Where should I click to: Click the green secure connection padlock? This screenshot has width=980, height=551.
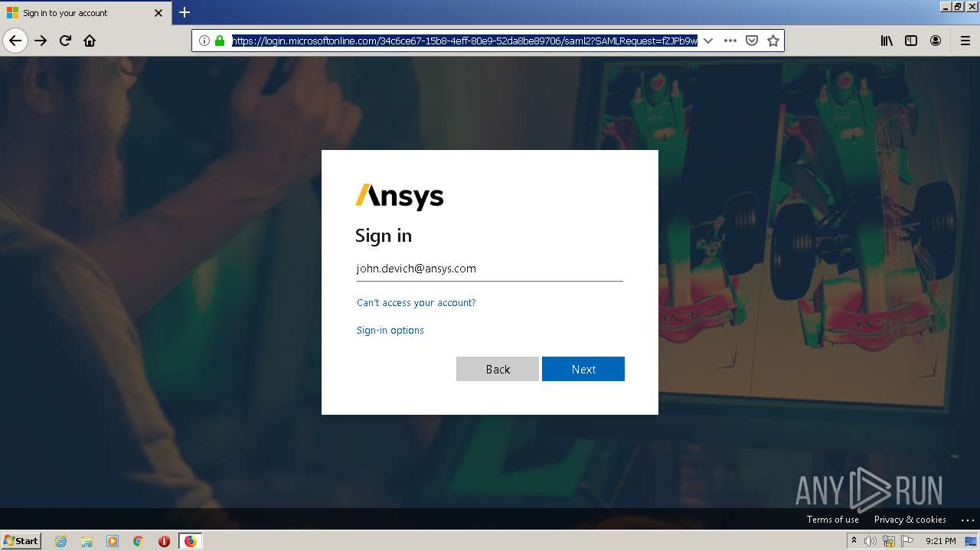click(220, 41)
